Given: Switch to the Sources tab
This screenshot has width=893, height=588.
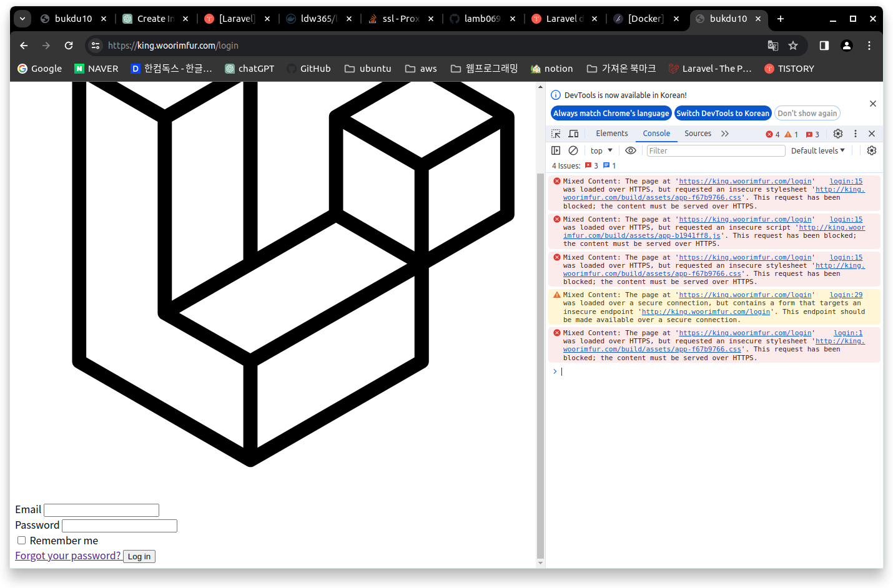Looking at the screenshot, I should point(698,134).
